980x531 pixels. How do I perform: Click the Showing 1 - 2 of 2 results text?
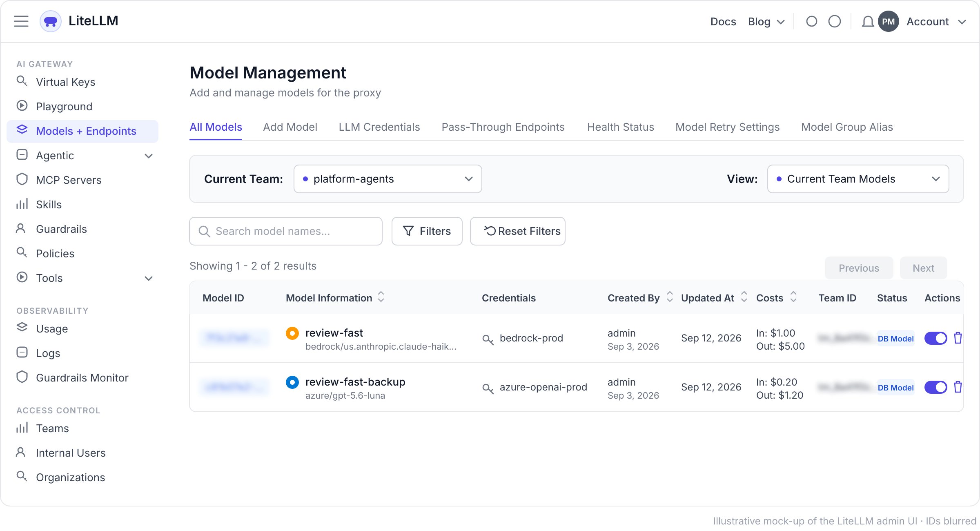point(253,266)
